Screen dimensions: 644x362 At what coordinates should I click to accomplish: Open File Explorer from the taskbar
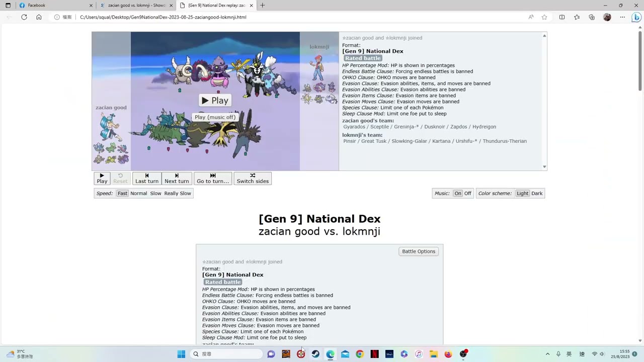433,354
